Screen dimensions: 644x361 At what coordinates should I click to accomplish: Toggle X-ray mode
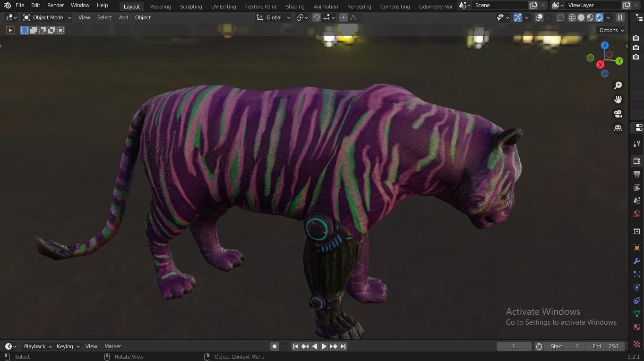click(x=560, y=17)
